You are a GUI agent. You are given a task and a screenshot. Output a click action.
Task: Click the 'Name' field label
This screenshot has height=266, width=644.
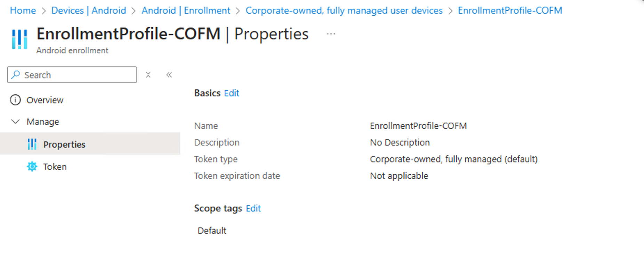click(x=206, y=126)
